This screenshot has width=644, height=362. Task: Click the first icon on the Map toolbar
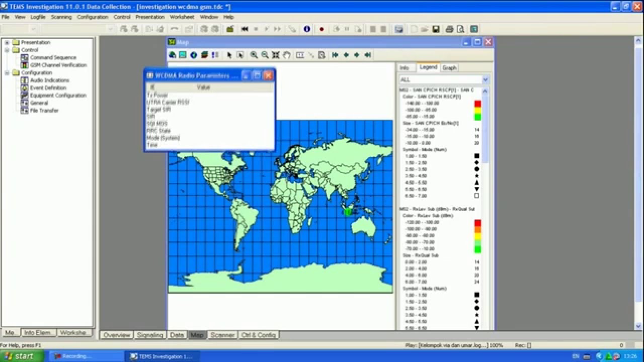click(x=173, y=55)
